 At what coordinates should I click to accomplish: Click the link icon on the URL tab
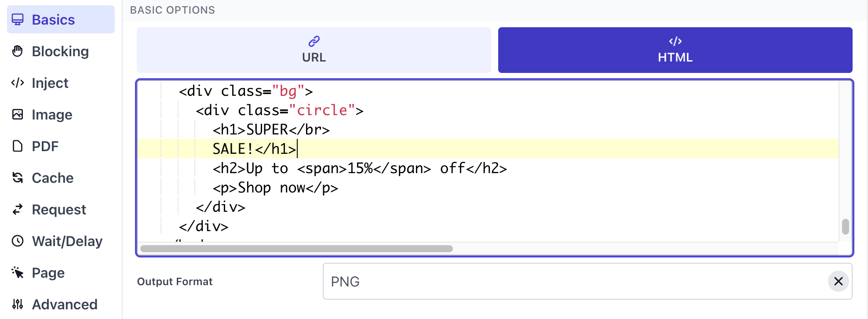pyautogui.click(x=313, y=42)
